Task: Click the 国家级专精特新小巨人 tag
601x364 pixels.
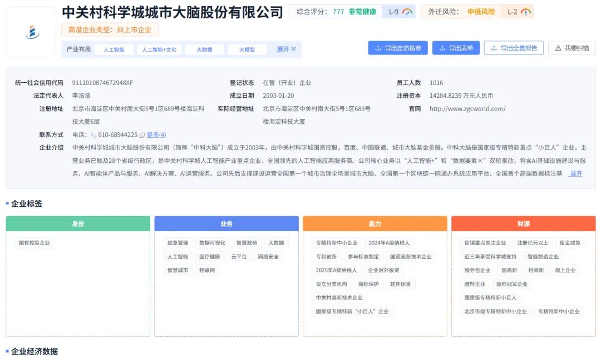Action: [x=490, y=297]
